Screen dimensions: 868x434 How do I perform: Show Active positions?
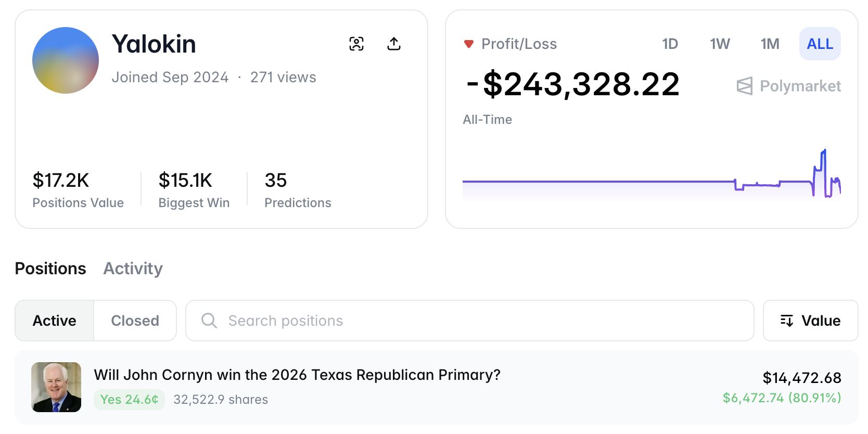pyautogui.click(x=55, y=321)
